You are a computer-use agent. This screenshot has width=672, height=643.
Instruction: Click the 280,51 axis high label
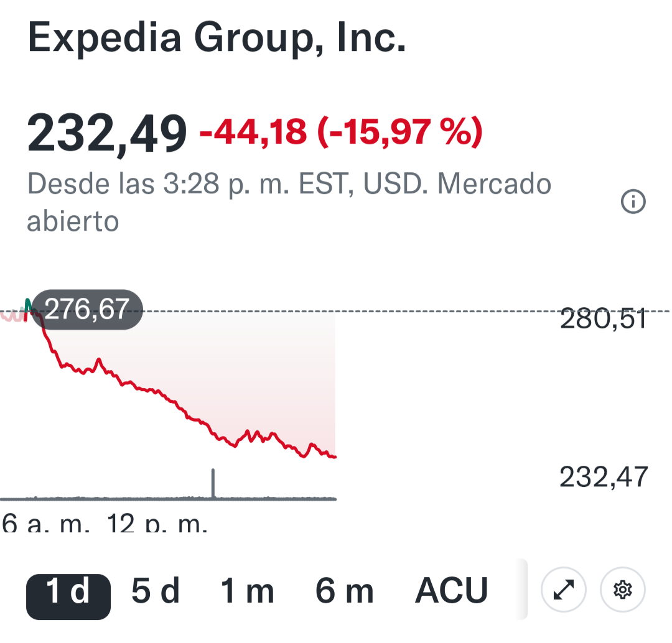604,320
